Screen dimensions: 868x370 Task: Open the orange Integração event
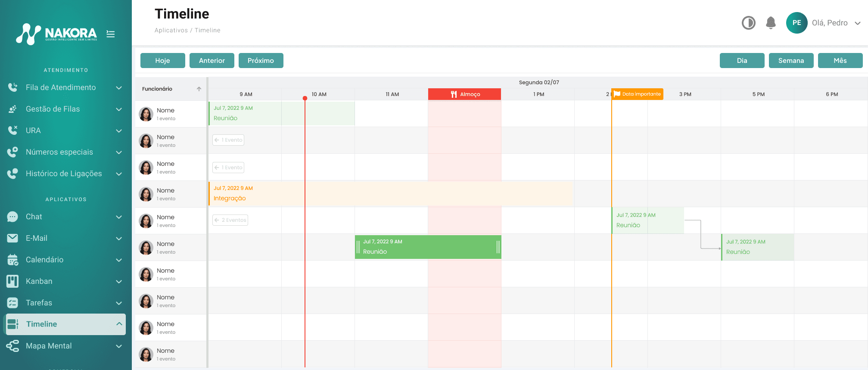391,193
